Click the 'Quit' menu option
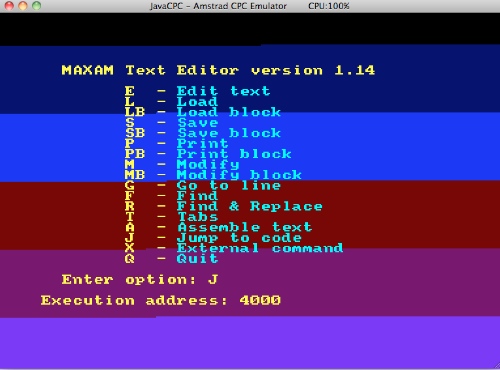This screenshot has width=500, height=370. pyautogui.click(x=197, y=258)
